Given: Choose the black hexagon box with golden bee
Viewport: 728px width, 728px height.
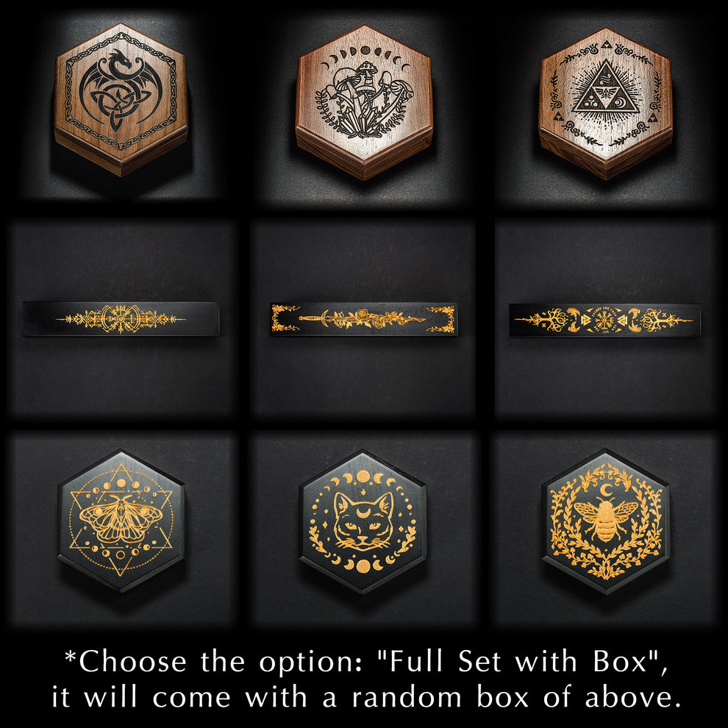Looking at the screenshot, I should 606,521.
